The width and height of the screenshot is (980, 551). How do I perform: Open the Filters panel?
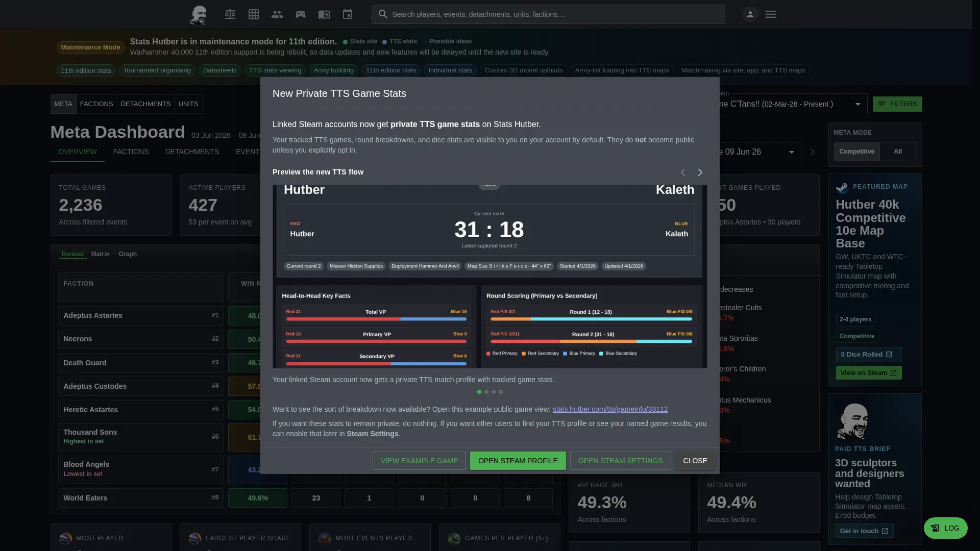897,104
